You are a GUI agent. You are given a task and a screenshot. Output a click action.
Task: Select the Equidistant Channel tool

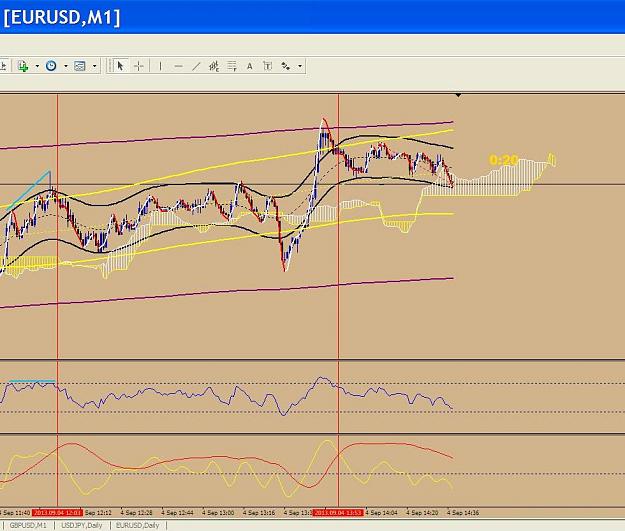point(214,66)
